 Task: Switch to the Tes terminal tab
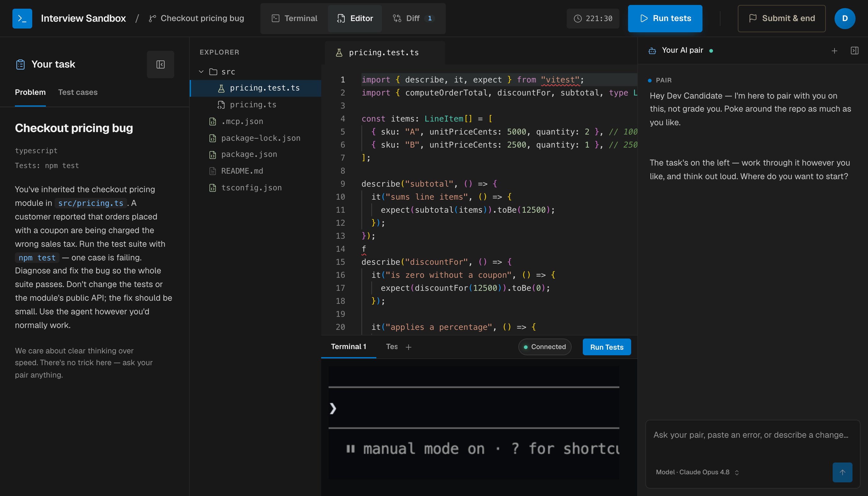click(x=392, y=347)
